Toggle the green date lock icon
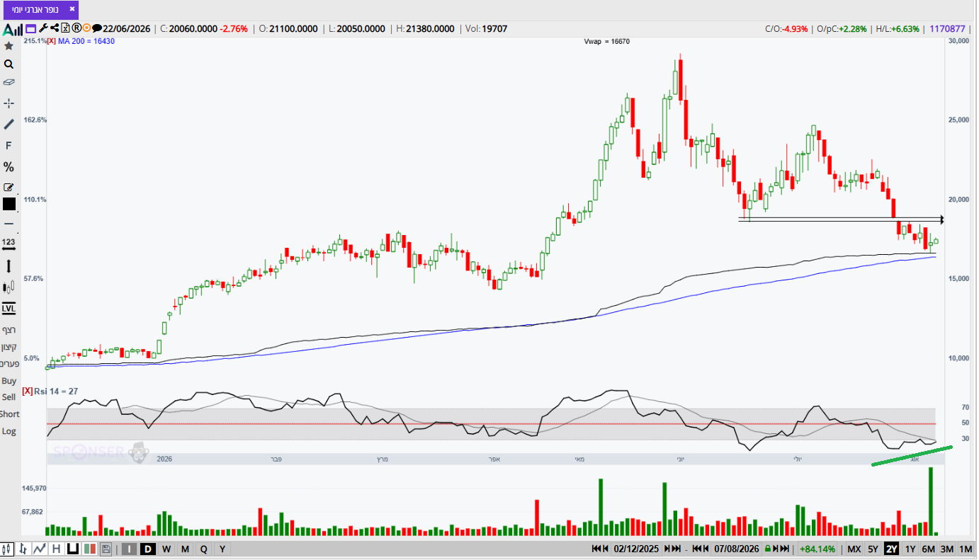 click(767, 549)
